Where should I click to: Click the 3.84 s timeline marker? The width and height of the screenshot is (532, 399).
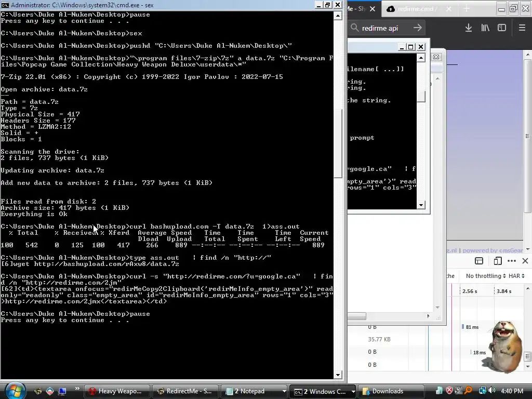coord(504,291)
